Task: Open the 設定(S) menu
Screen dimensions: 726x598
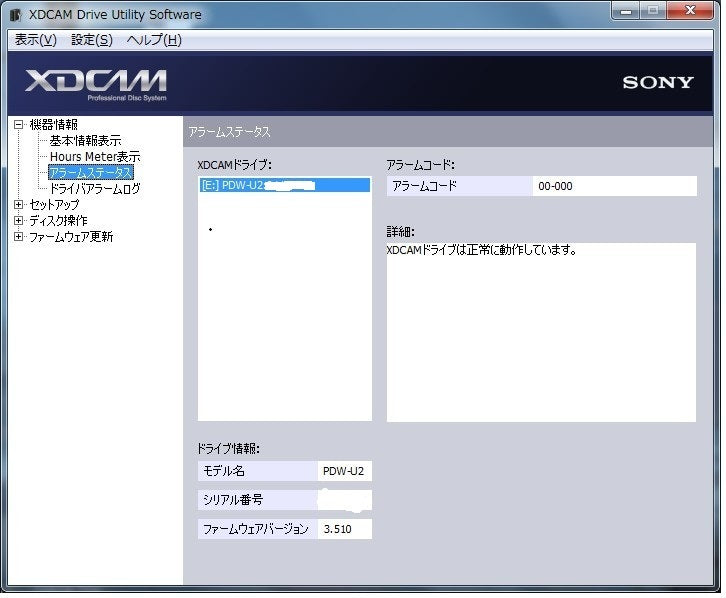Action: tap(92, 40)
